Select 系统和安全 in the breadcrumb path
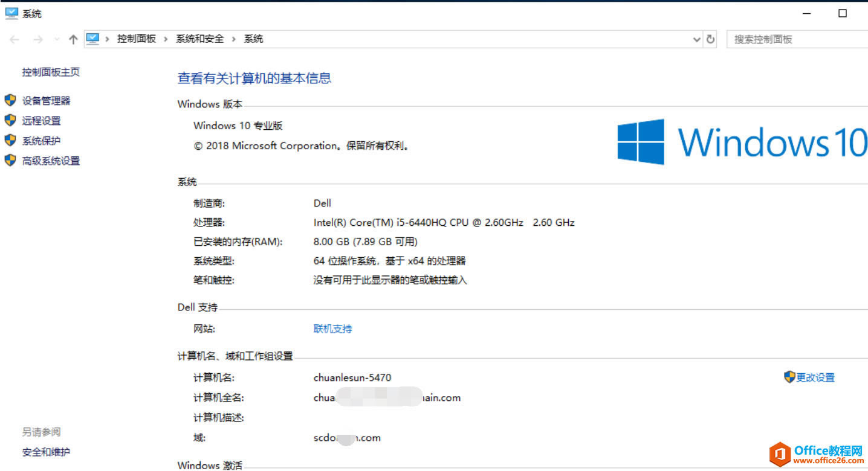This screenshot has width=868, height=471. (199, 39)
